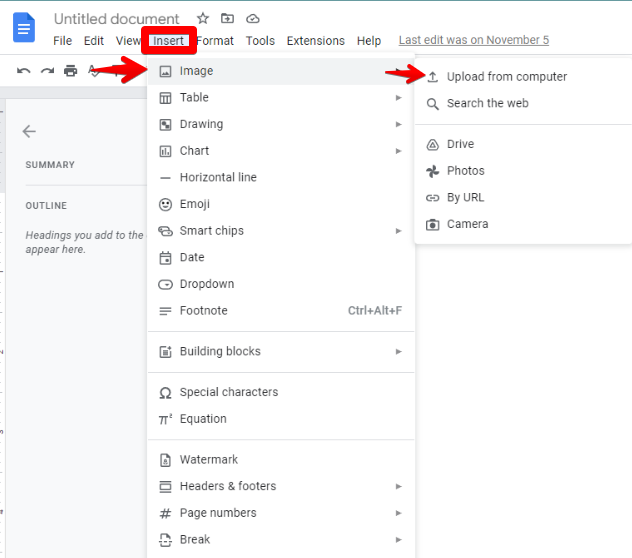Expand the Smart chips submenu
Screen dimensions: 632x558
[280, 231]
